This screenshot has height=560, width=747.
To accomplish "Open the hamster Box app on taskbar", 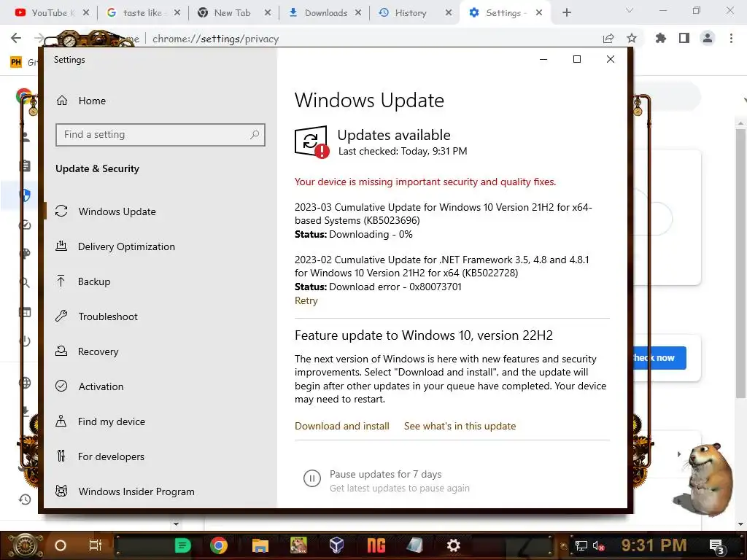I will (298, 545).
